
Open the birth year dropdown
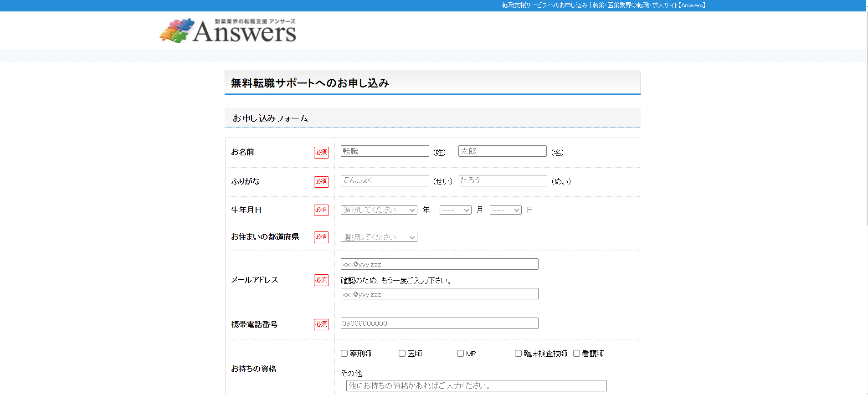(x=379, y=210)
